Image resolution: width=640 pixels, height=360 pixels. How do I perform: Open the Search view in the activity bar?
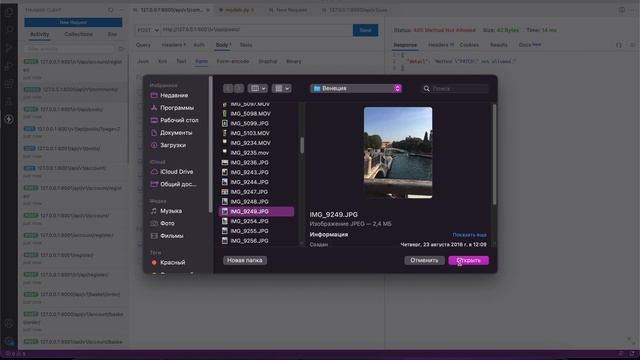click(9, 30)
